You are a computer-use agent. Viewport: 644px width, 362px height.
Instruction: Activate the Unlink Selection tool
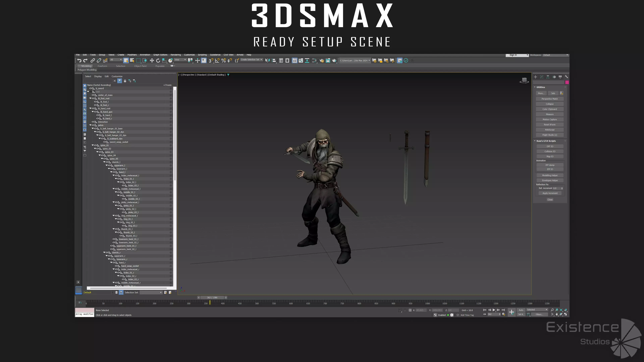pos(99,61)
